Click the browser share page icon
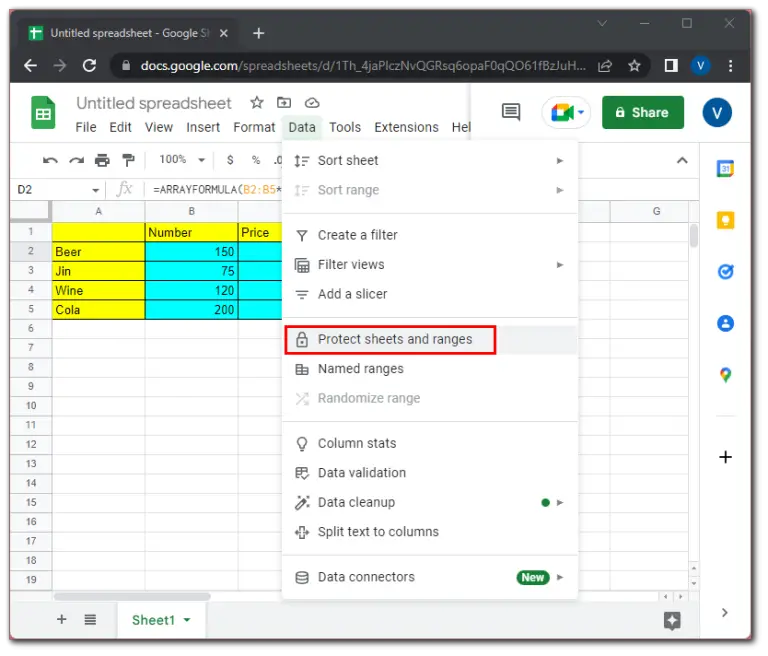 point(605,66)
